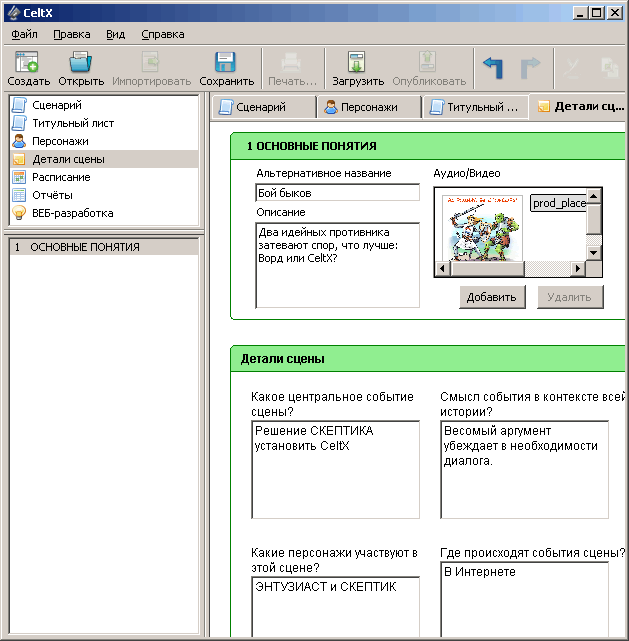Viewport: 629px width, 641px height.
Task: Click the location field В Интернете
Action: click(x=524, y=599)
